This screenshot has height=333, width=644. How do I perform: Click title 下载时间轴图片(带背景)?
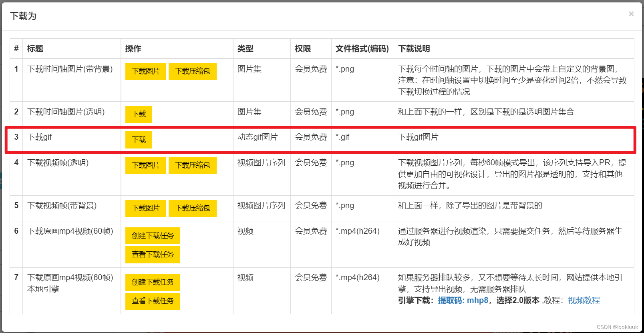tap(70, 69)
